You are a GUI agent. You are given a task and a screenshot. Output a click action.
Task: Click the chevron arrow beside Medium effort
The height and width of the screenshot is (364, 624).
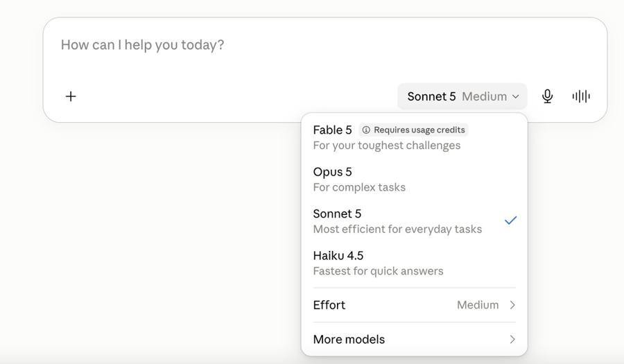click(512, 305)
